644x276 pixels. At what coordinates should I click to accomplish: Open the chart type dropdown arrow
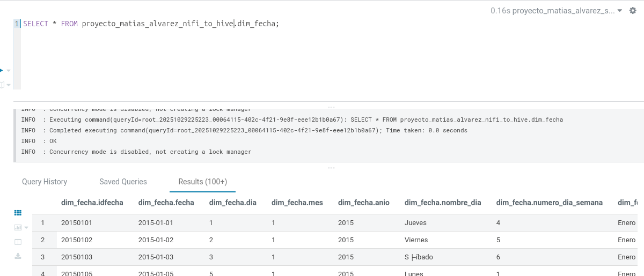point(26,228)
